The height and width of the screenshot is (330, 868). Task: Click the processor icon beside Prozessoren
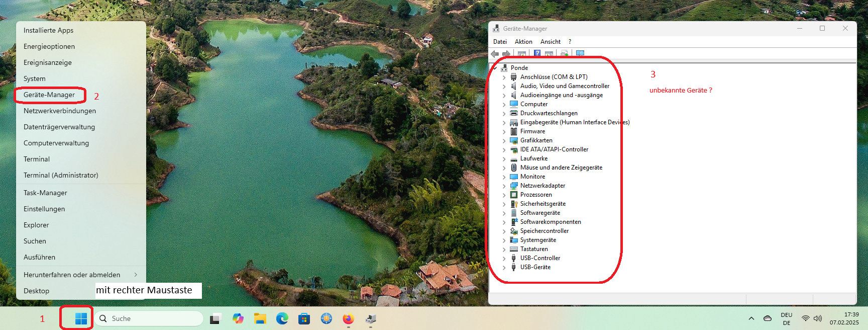(x=513, y=195)
